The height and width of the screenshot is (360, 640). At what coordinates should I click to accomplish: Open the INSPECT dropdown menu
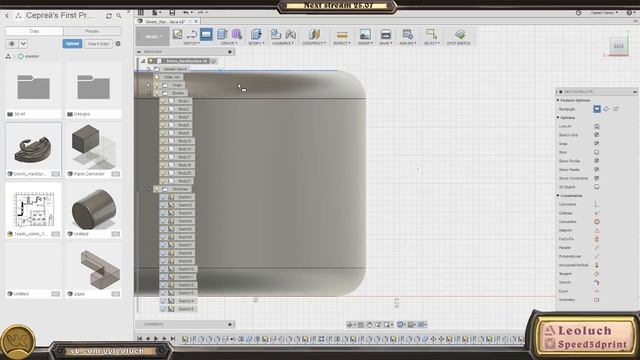click(x=342, y=43)
